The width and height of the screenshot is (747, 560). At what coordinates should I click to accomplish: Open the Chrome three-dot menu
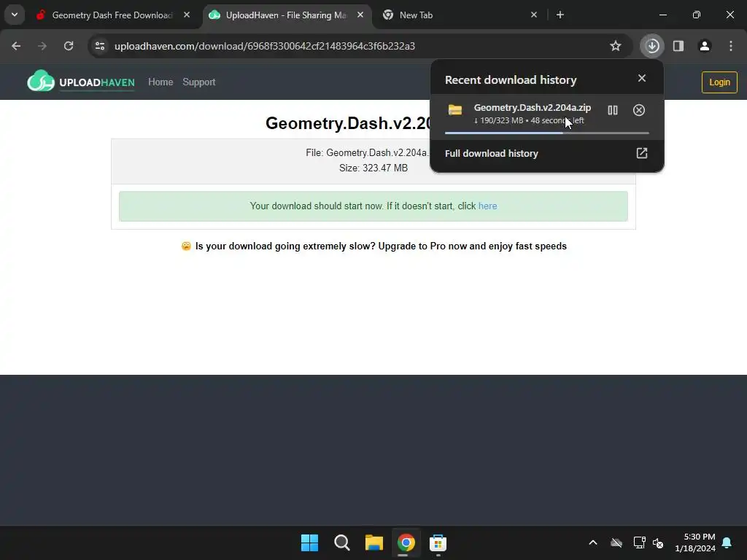click(x=731, y=46)
